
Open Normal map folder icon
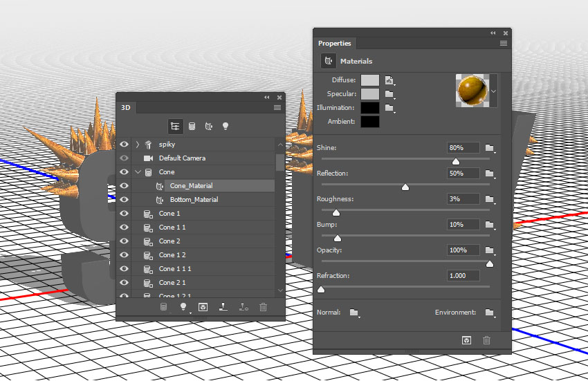354,313
